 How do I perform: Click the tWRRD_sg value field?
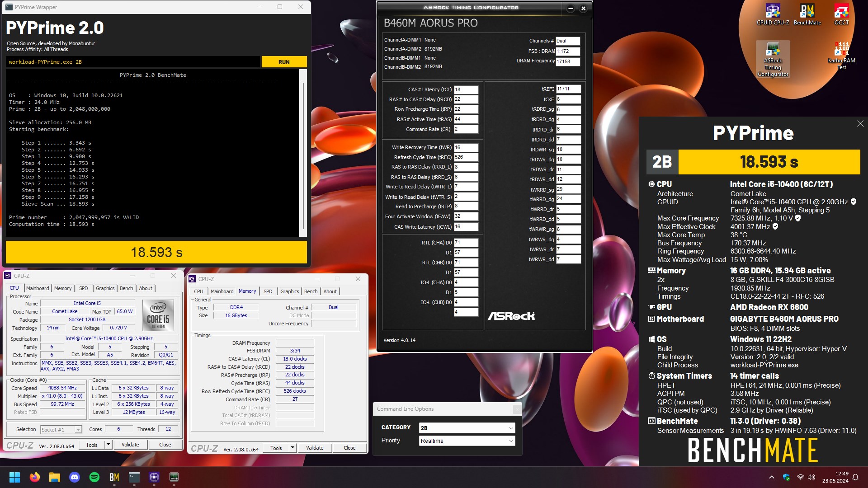coord(568,189)
